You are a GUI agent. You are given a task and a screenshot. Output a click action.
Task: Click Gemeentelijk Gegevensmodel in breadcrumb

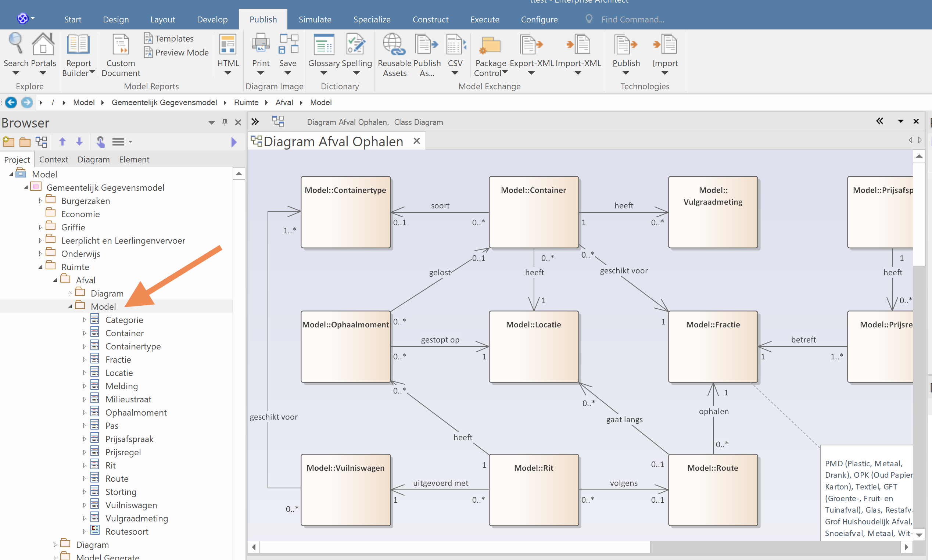[x=164, y=103]
